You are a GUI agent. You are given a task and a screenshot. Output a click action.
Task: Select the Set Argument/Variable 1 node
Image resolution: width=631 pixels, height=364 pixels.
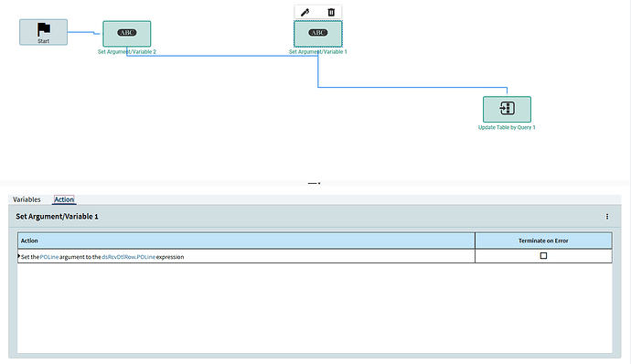pos(318,34)
